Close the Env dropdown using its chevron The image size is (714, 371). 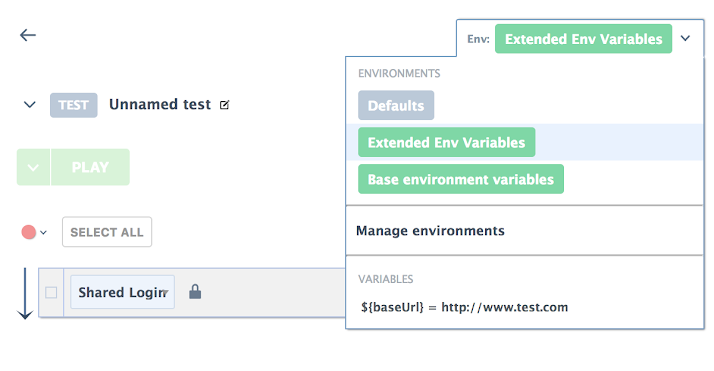coord(685,39)
